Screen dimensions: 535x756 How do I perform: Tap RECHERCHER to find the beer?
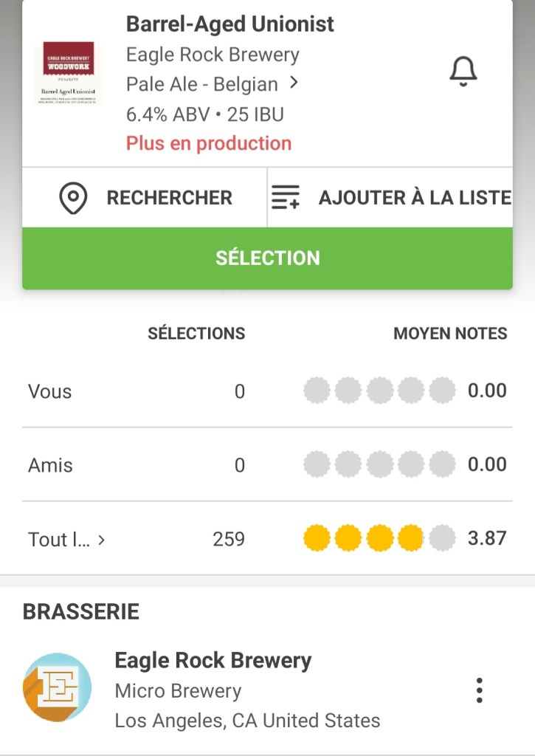169,198
